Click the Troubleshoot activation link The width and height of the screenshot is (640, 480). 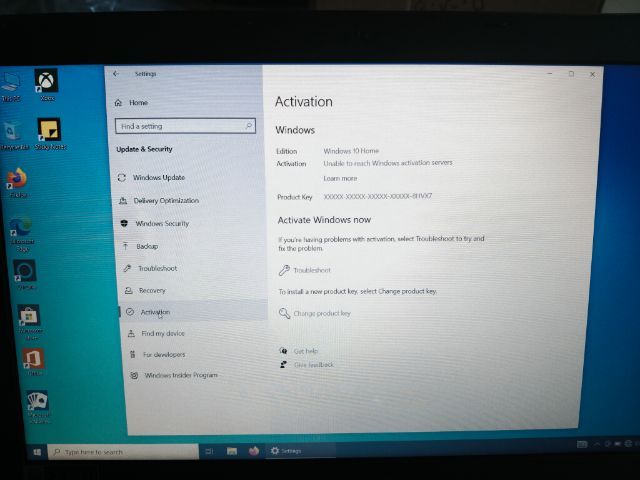point(312,270)
